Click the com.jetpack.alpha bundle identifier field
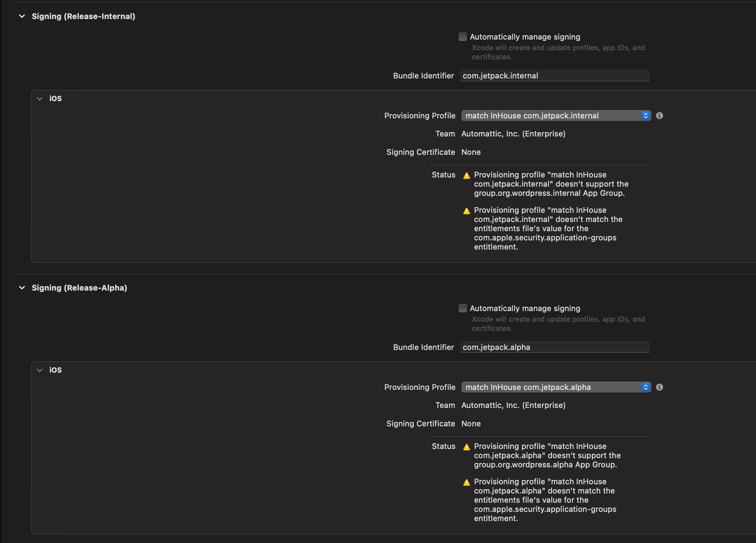Screen dimensions: 756x543 click(555, 347)
